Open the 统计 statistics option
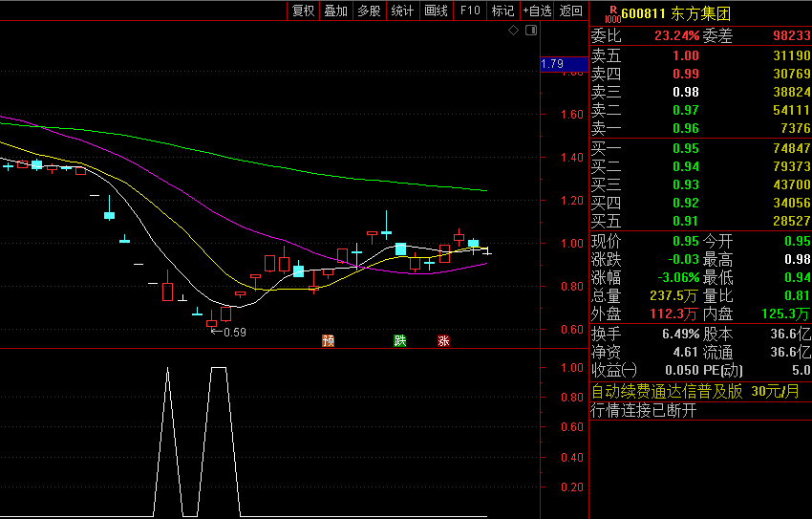 coord(402,11)
